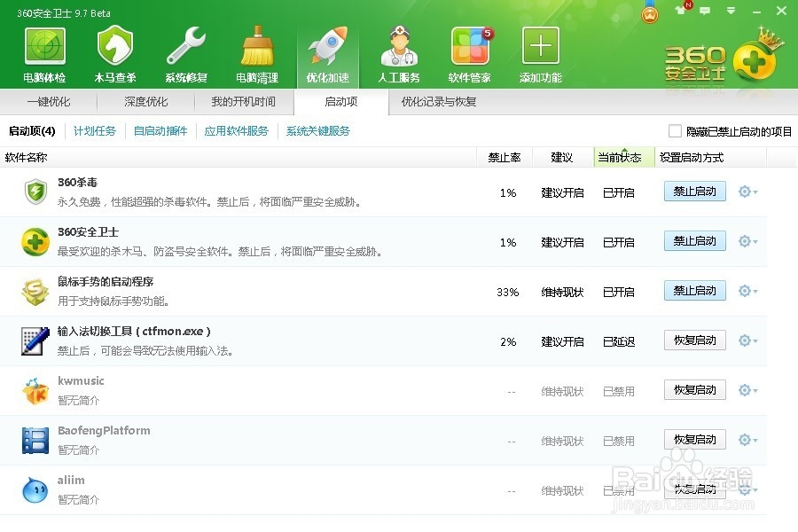The image size is (798, 532).
Task: Open settings dropdown for BaofengPlatform
Action: click(747, 439)
